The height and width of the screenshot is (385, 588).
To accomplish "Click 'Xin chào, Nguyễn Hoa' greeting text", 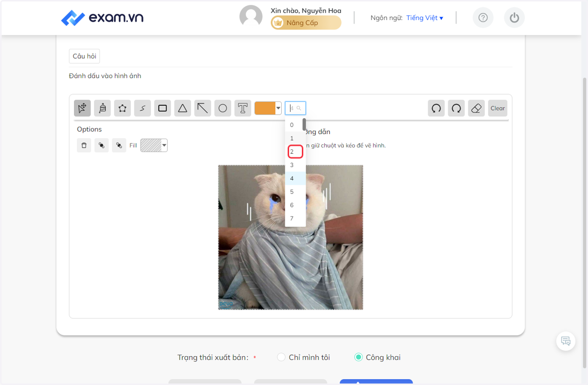I will point(306,11).
